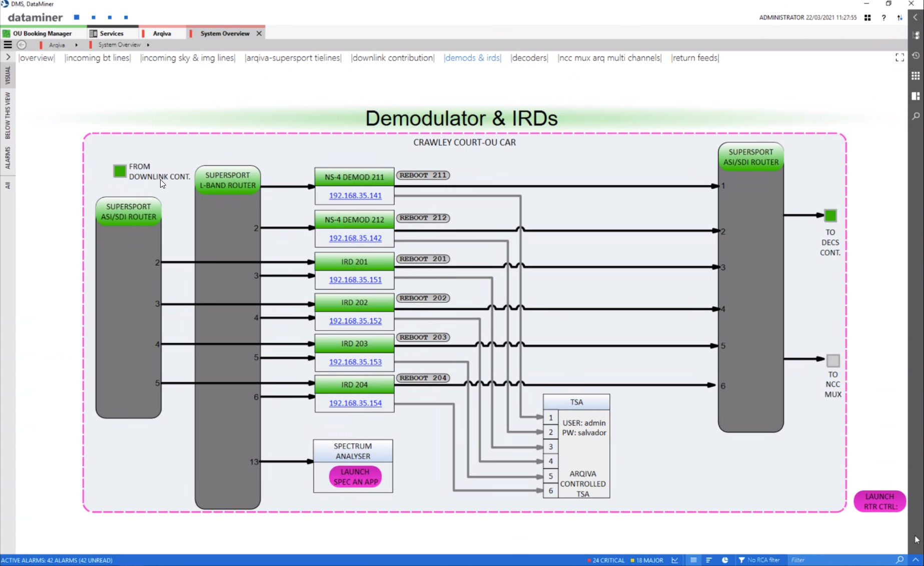Select the demods & irds page
Image resolution: width=924 pixels, height=566 pixels.
point(472,58)
